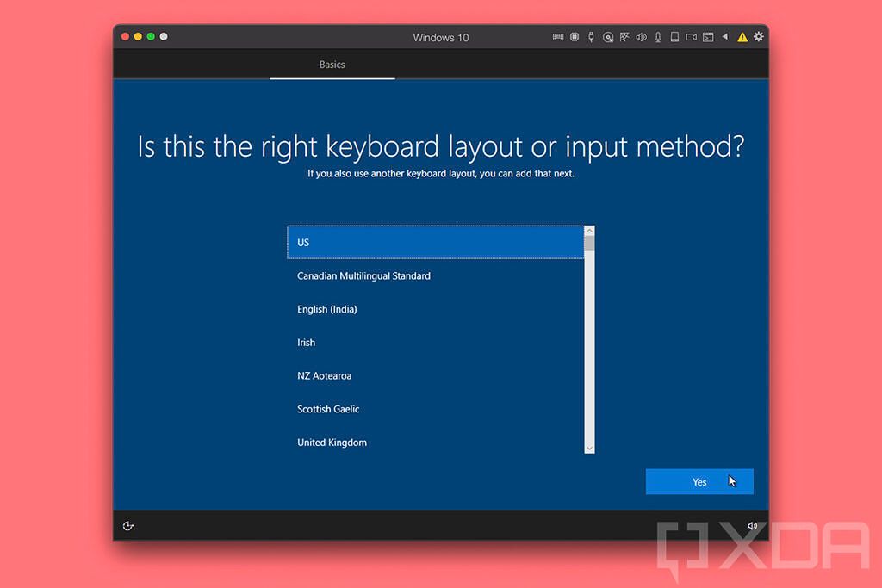Select the NZ Aotearoa layout
This screenshot has height=588, width=882.
(x=436, y=375)
